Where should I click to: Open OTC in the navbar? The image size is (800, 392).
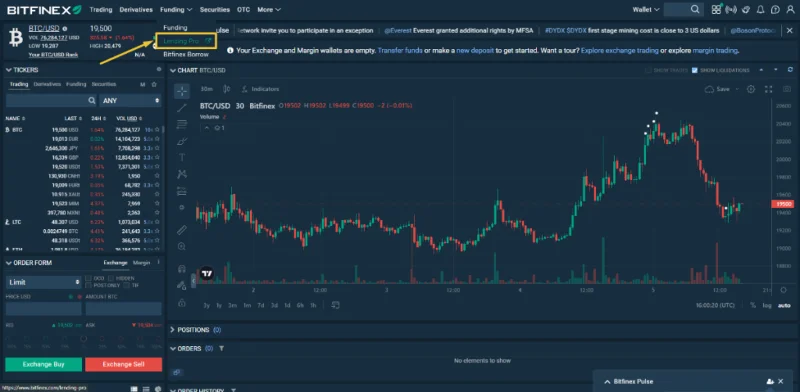pos(243,9)
